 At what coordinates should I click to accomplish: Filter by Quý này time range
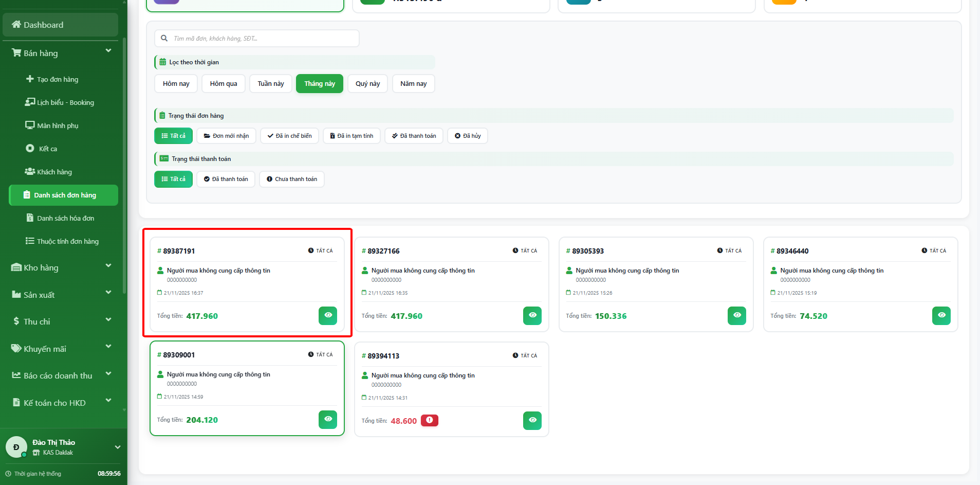[x=367, y=84]
